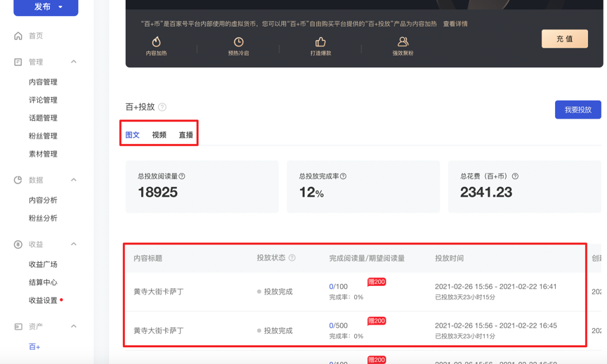Open 粉丝分析 in sidebar

(x=43, y=218)
